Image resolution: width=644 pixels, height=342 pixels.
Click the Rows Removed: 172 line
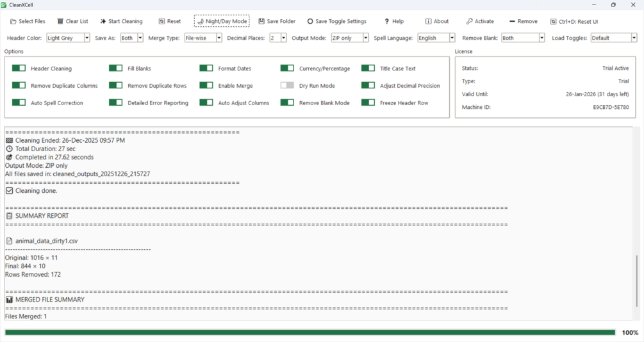click(33, 275)
